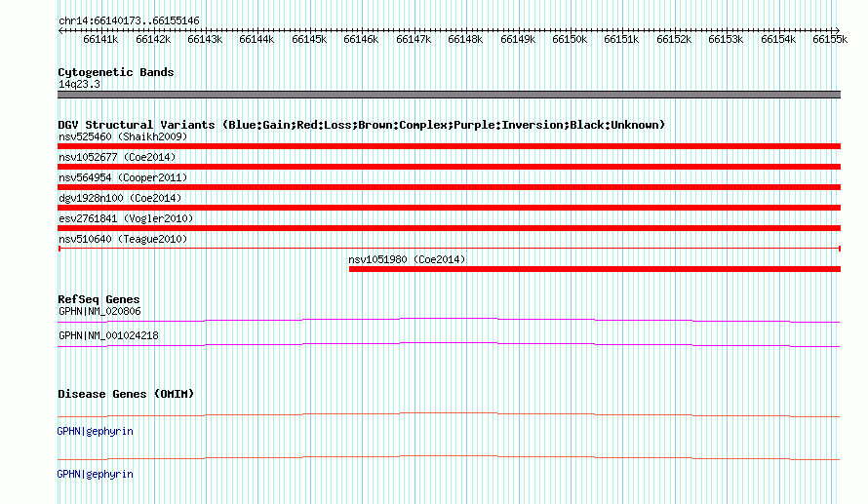The width and height of the screenshot is (868, 504).
Task: Click the thin red line under nsv510640
Action: [449, 249]
